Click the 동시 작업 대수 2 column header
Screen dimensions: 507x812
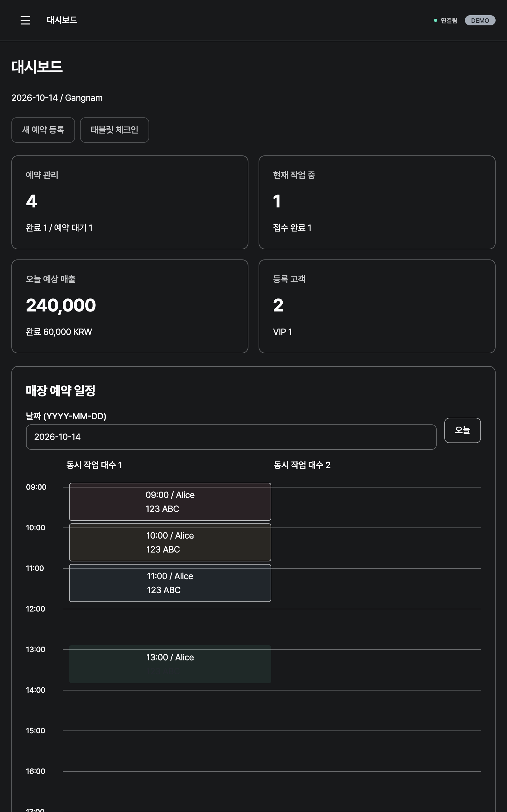click(x=302, y=465)
